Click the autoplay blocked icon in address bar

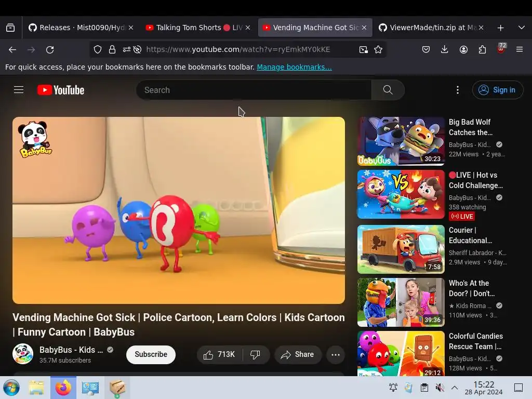click(137, 49)
